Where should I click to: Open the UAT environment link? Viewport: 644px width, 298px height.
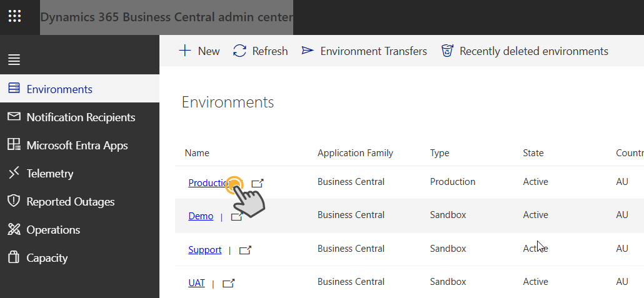(x=196, y=283)
